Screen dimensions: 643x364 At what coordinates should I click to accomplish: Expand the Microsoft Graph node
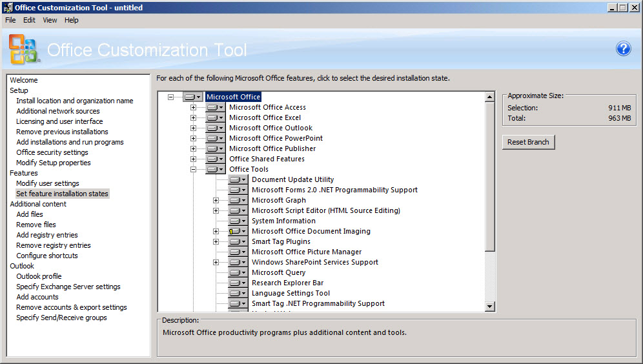pos(216,201)
